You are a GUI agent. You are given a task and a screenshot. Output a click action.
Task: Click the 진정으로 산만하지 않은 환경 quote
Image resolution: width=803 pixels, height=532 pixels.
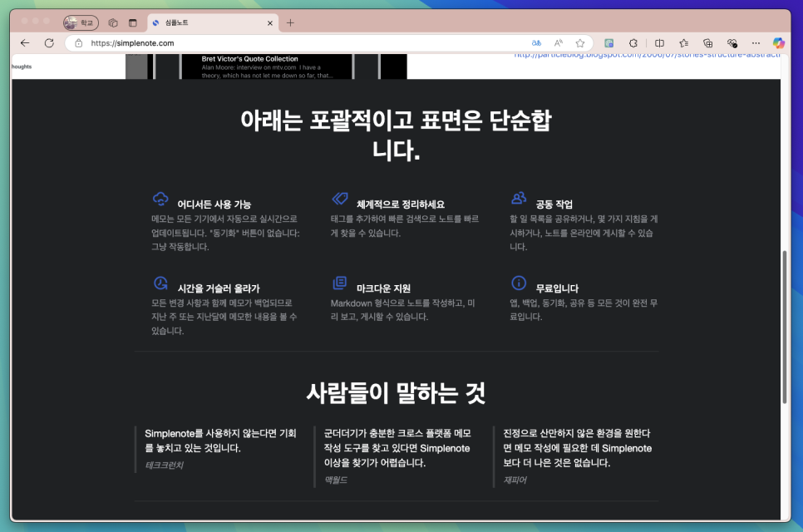(577, 448)
